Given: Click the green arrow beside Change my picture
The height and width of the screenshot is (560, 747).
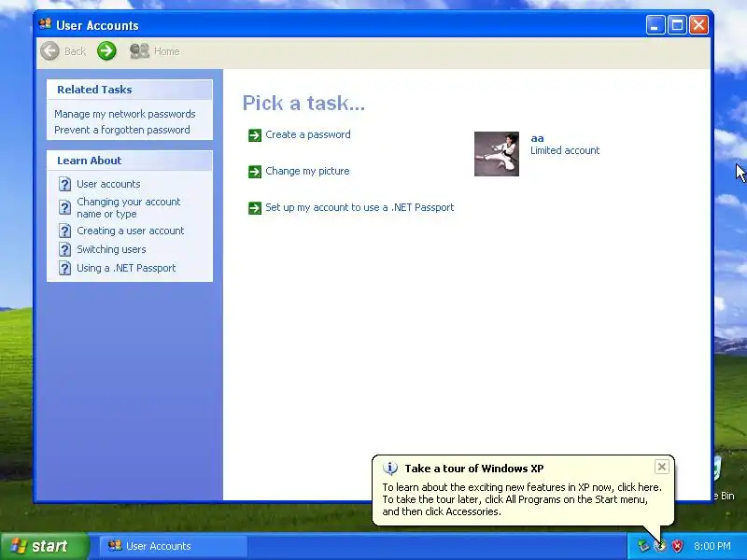Looking at the screenshot, I should 255,172.
